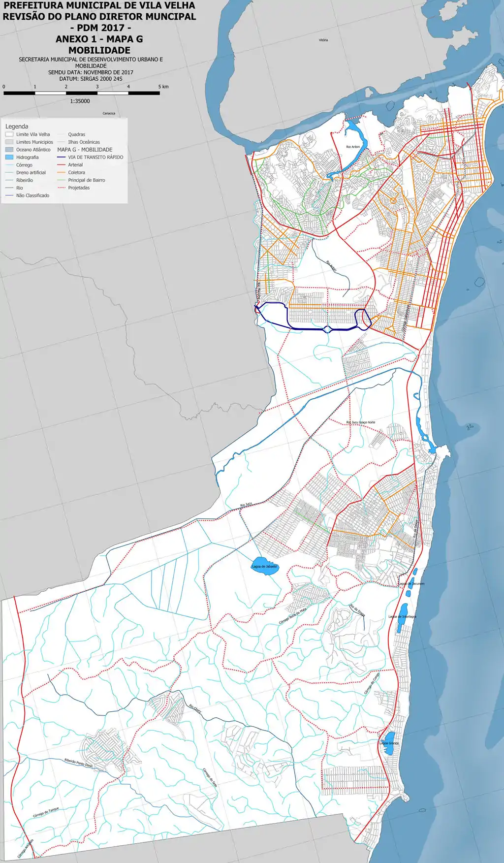This screenshot has height=863, width=504.
Task: Click the 1:35000 scale text
Action: pos(80,101)
